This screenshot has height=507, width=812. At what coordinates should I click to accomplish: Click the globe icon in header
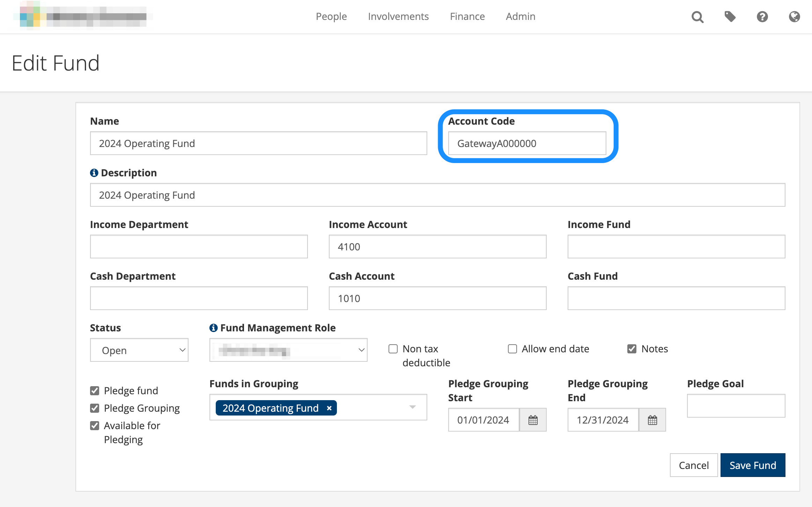pyautogui.click(x=794, y=17)
